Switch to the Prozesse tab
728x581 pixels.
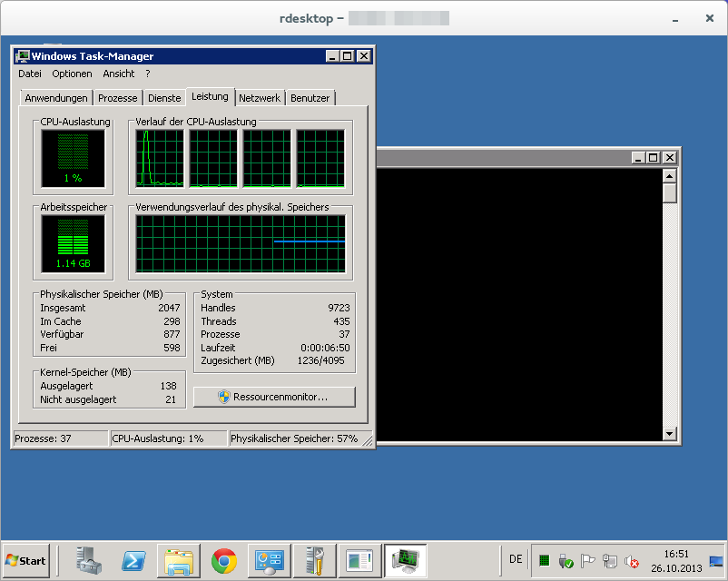pos(118,98)
